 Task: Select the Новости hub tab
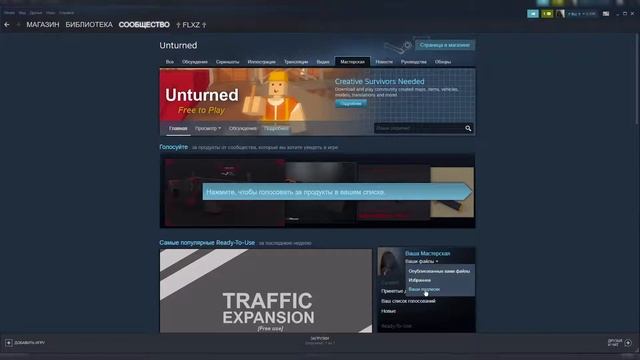pos(384,62)
